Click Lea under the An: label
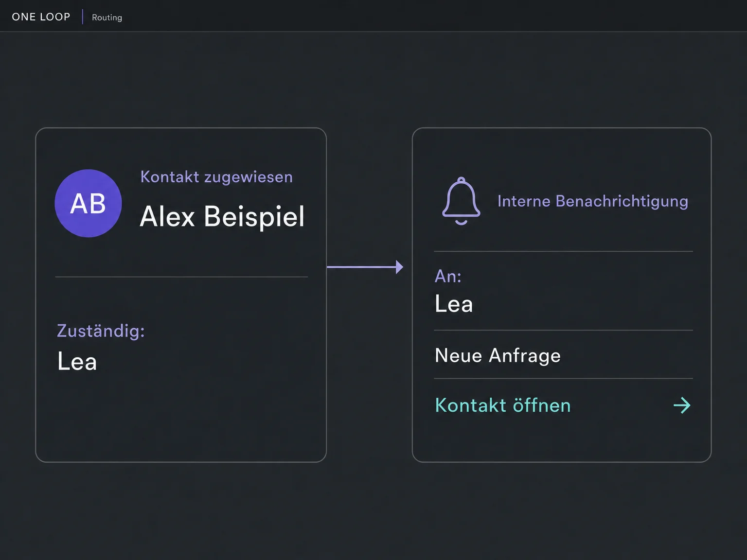The width and height of the screenshot is (747, 560). (454, 304)
